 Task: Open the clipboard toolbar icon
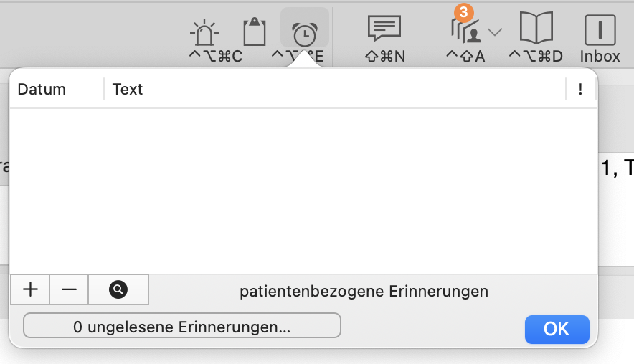(255, 32)
